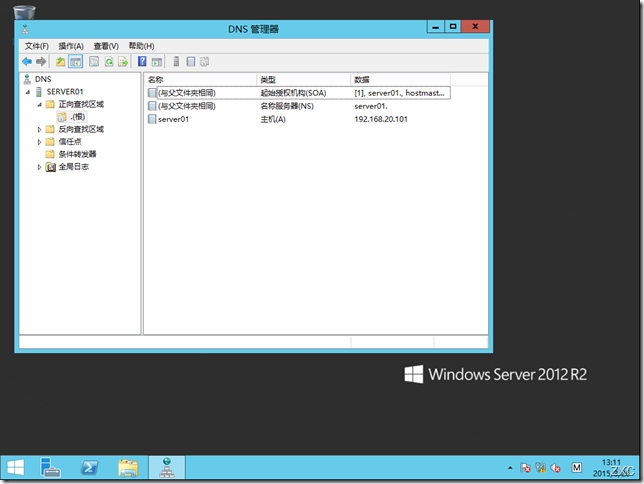644x484 pixels.
Task: Click the muted volume tray icon
Action: [556, 468]
